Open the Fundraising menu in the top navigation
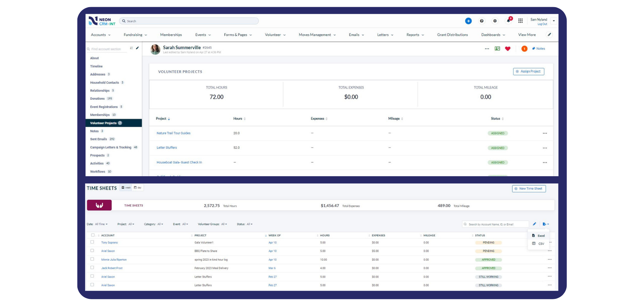This screenshot has width=644, height=306. point(135,35)
